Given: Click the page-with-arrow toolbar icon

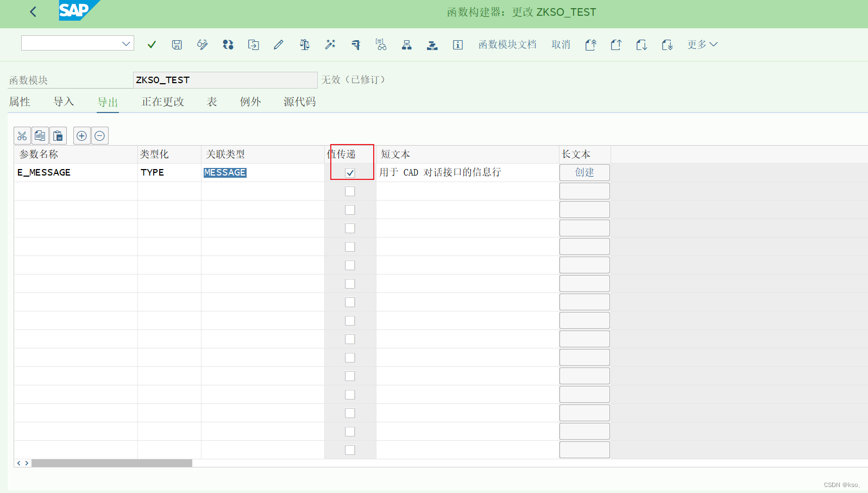Looking at the screenshot, I should click(x=254, y=45).
